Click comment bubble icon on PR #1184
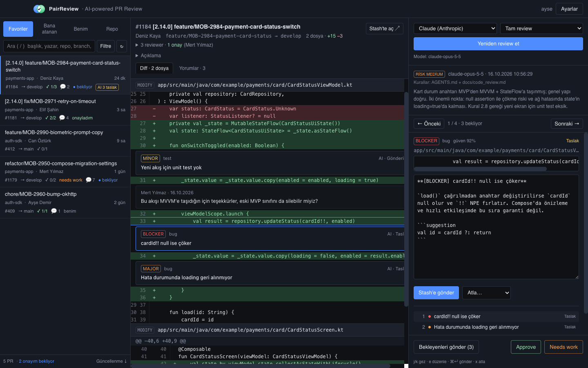The image size is (588, 368). [63, 87]
